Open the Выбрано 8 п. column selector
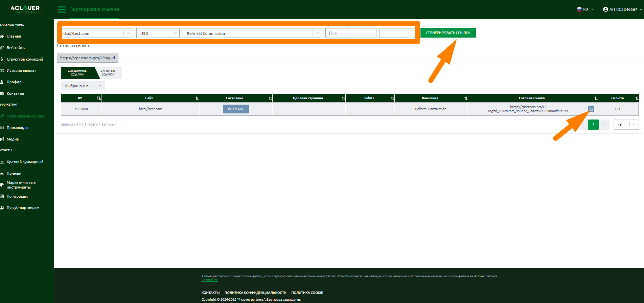 83,86
